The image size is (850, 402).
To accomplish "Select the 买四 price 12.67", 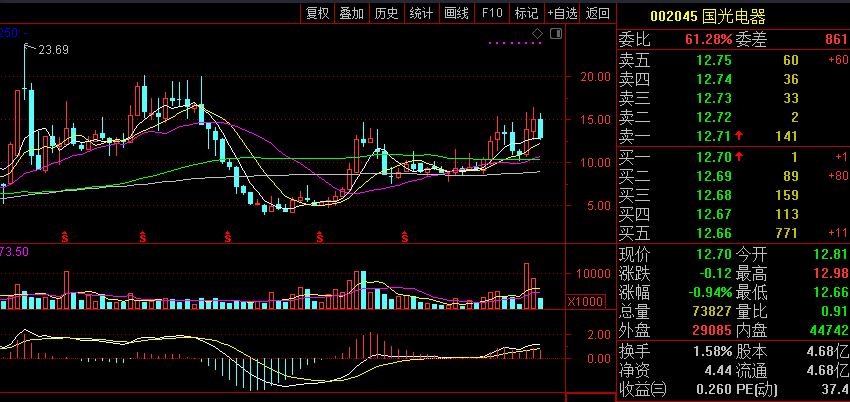I will tap(714, 215).
